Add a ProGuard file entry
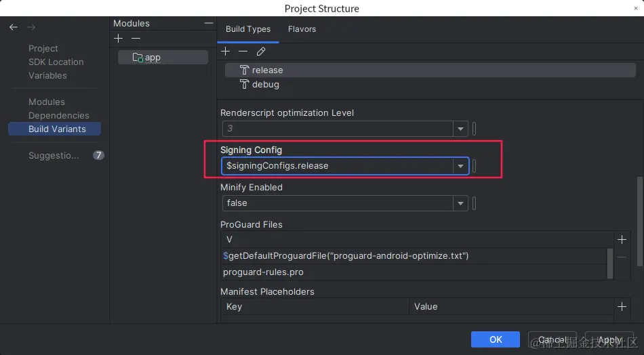 [622, 239]
